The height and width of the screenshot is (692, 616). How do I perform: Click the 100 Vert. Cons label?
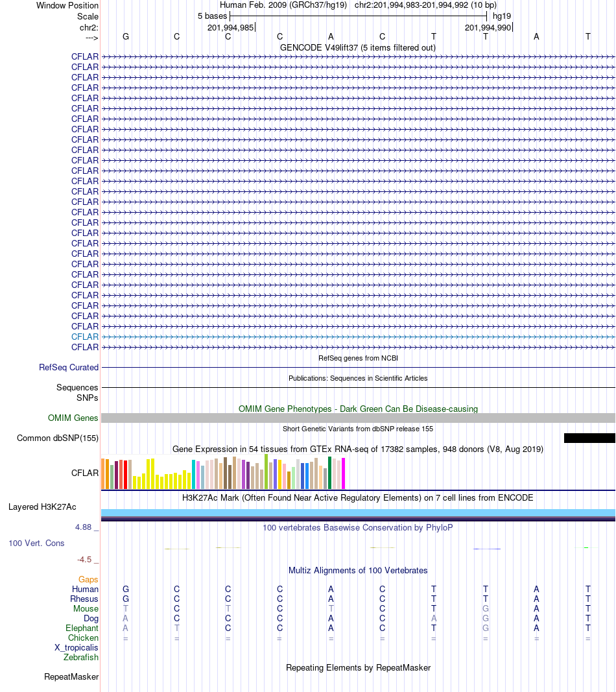(36, 543)
